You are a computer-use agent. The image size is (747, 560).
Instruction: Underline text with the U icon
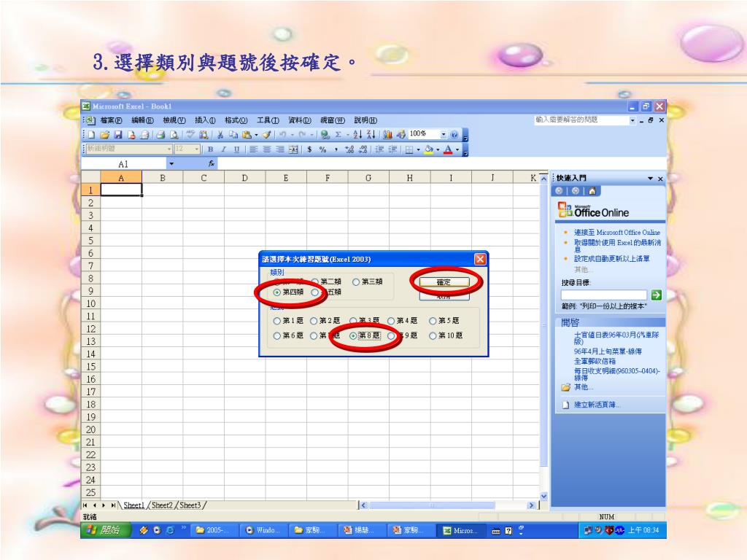click(x=236, y=149)
